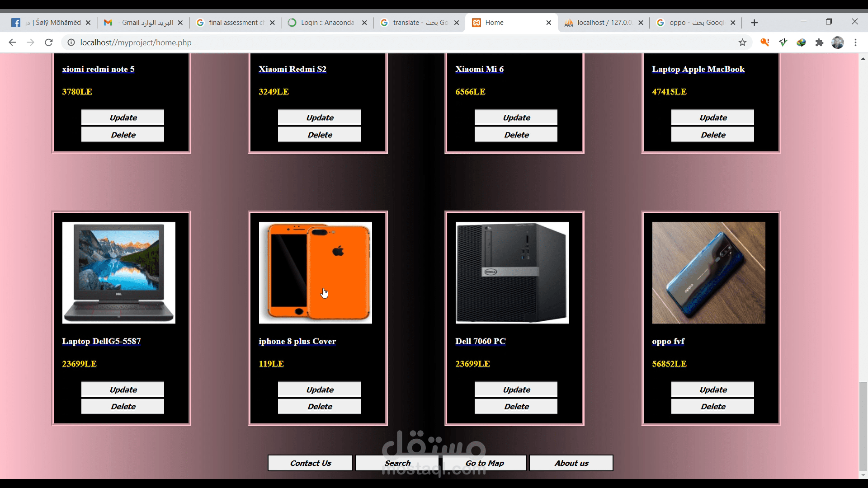Switch to the Gmail tab

point(142,23)
